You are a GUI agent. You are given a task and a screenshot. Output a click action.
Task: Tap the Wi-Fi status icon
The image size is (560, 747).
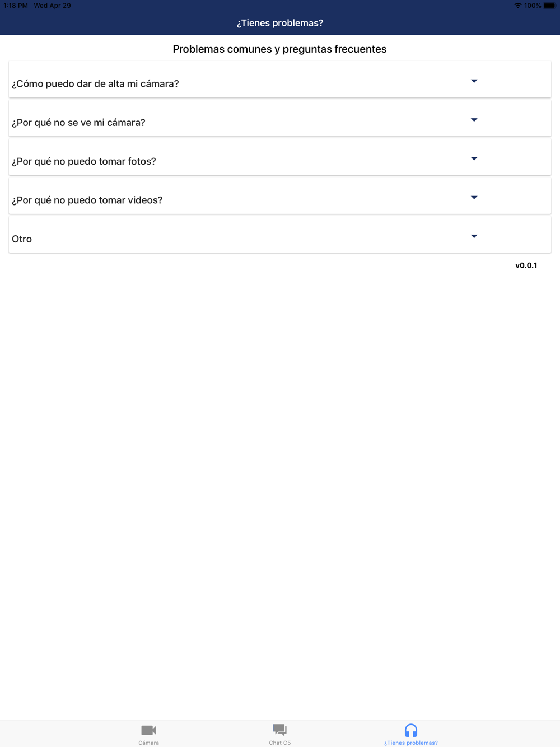(517, 6)
